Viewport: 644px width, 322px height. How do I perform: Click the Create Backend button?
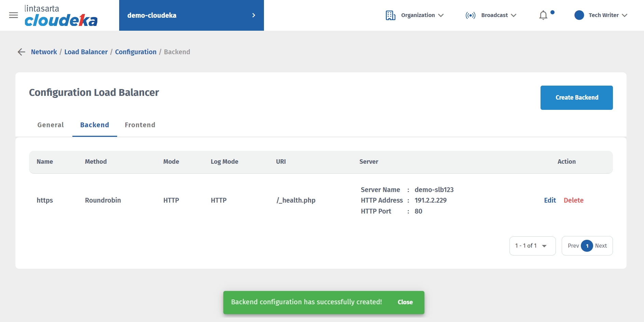click(576, 98)
